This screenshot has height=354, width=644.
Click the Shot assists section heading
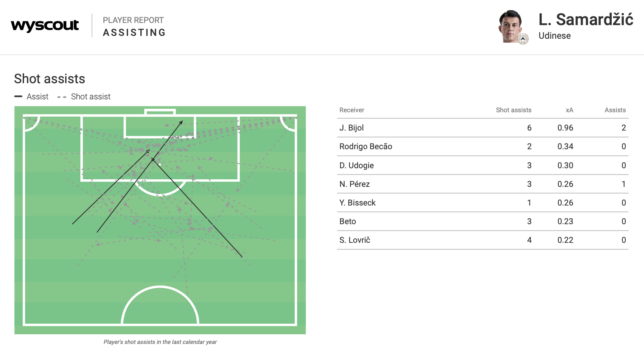point(50,79)
